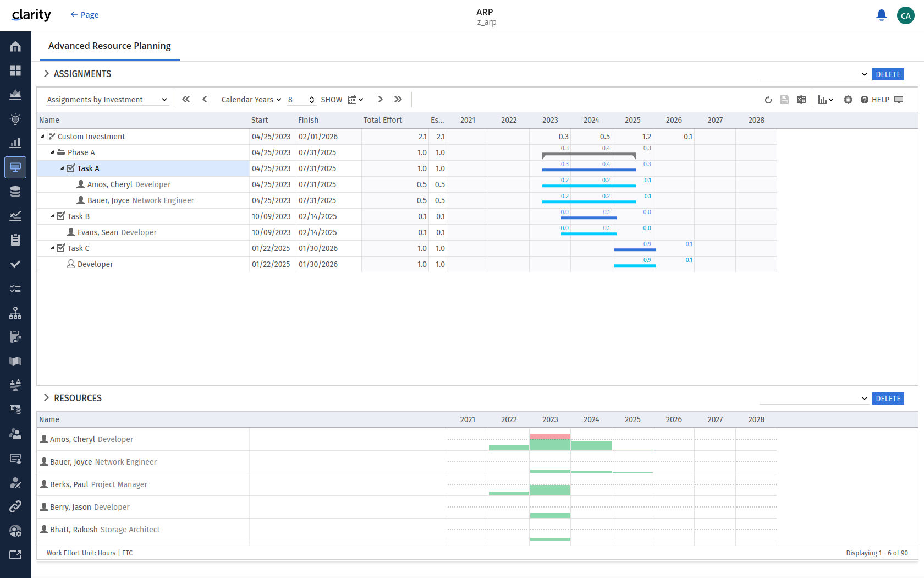Image resolution: width=924 pixels, height=578 pixels.
Task: Open the checklist to-do icon in sidebar
Action: pos(15,288)
